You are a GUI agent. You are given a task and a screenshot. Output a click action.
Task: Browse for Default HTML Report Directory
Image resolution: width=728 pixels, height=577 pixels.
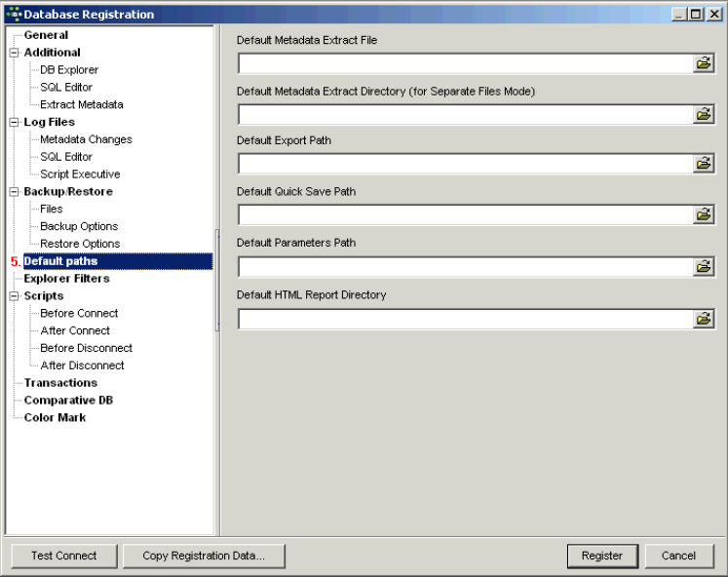click(702, 318)
